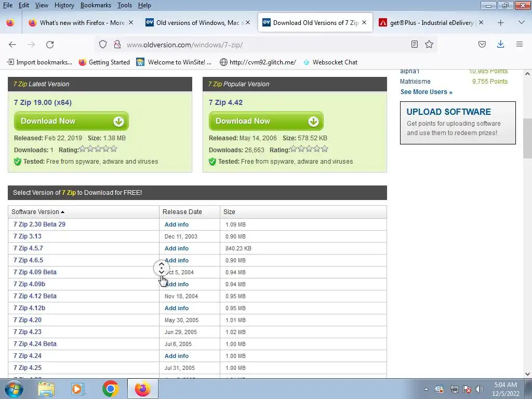532x399 pixels.
Task: Download 7 Zip 4.42 popular version
Action: pyautogui.click(x=266, y=121)
